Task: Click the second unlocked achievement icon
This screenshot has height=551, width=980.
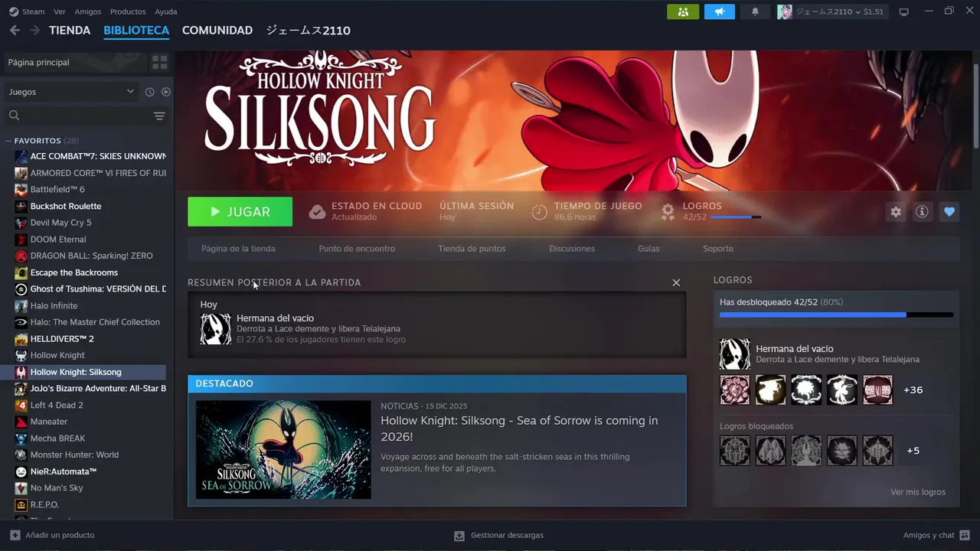Action: 770,390
